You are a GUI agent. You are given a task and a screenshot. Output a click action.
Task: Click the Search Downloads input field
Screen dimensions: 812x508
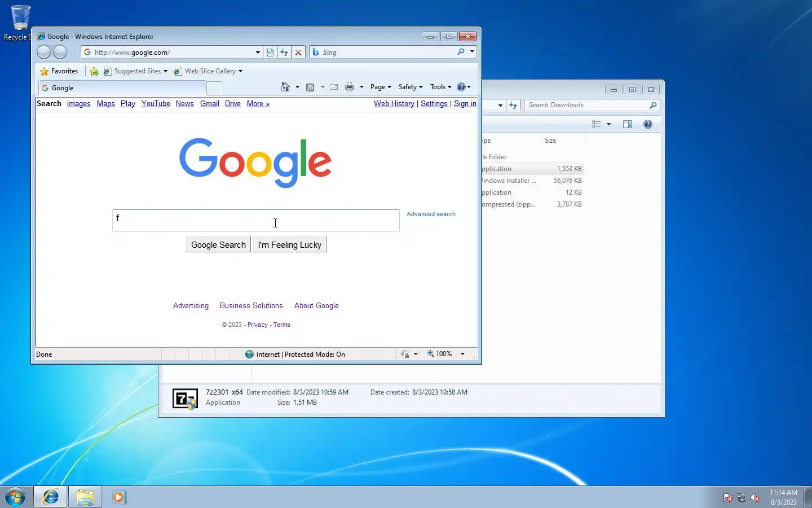(x=587, y=105)
